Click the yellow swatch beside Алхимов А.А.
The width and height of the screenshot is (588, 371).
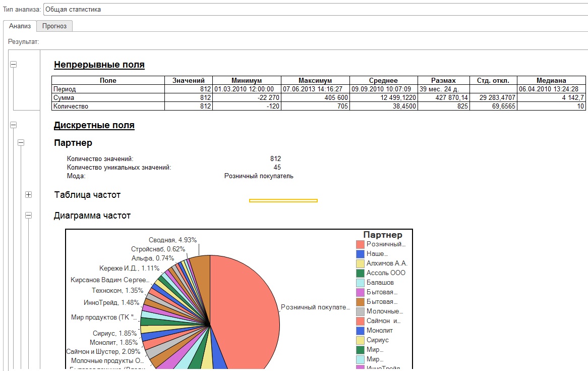[360, 263]
